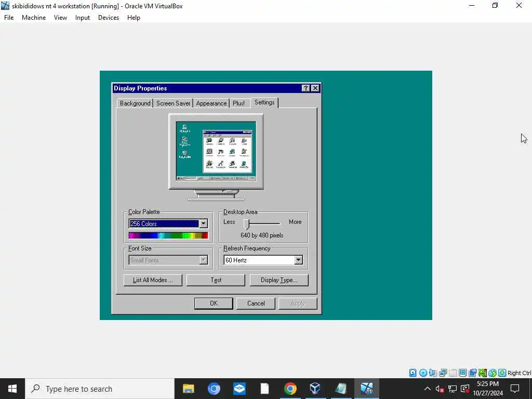Click the network adapters indicator in VirtualBox status bar
The image size is (532, 399).
[x=443, y=373]
